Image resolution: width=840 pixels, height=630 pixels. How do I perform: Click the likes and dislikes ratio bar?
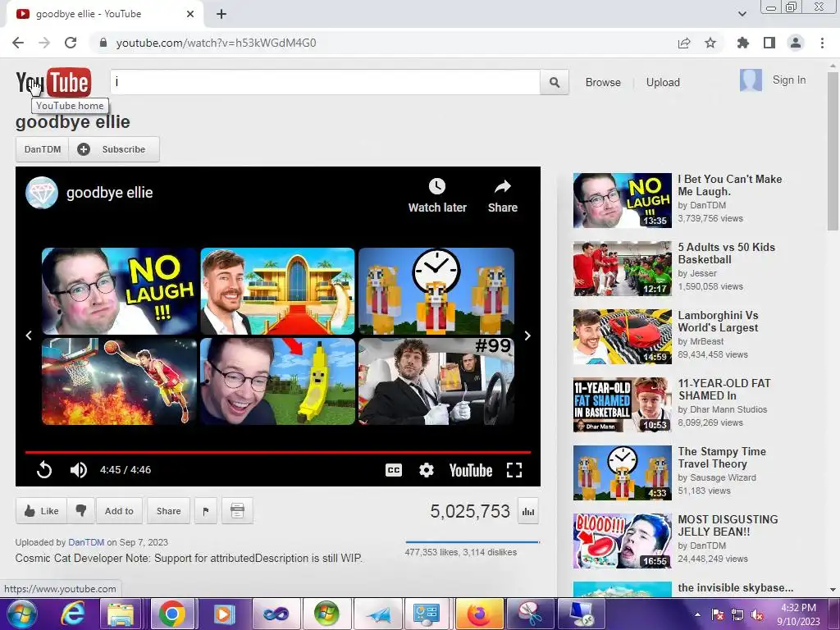tap(472, 542)
